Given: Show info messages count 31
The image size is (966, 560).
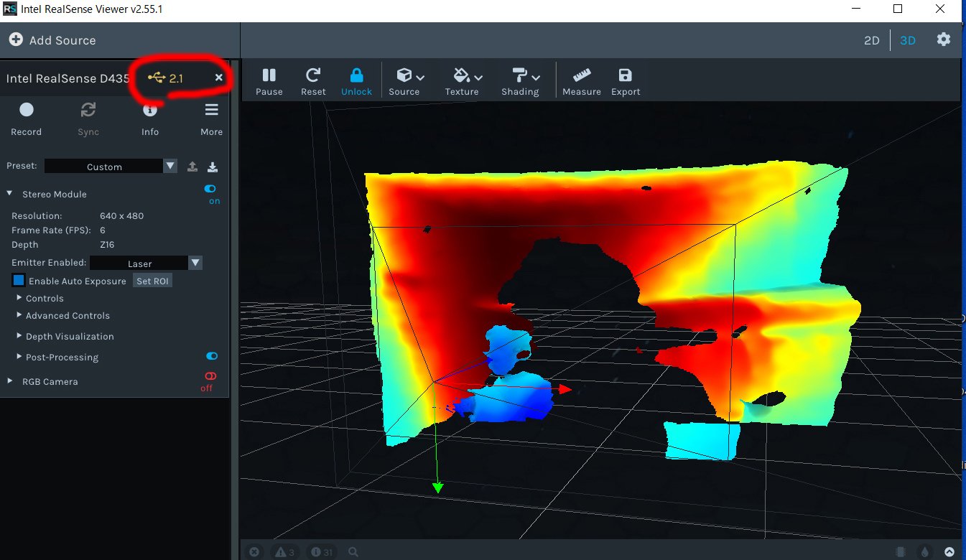Looking at the screenshot, I should click(322, 552).
